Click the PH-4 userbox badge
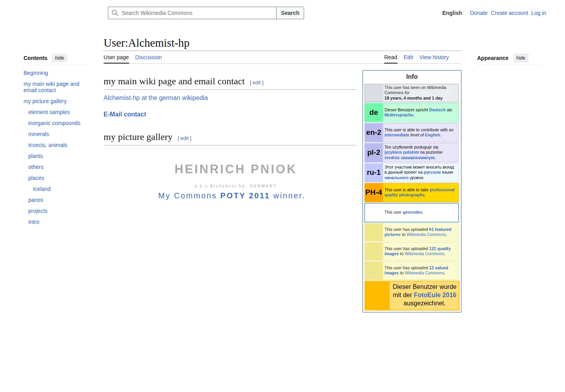 [374, 192]
